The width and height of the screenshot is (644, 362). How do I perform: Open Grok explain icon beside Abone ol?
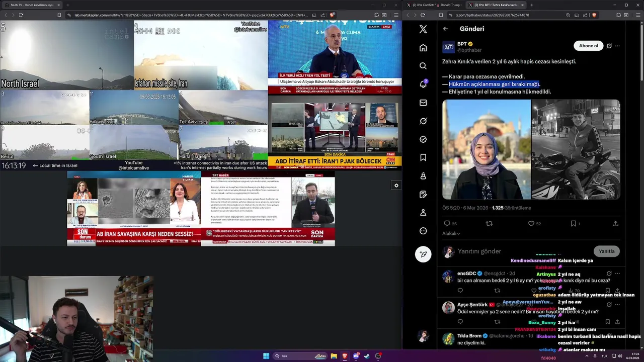[609, 46]
